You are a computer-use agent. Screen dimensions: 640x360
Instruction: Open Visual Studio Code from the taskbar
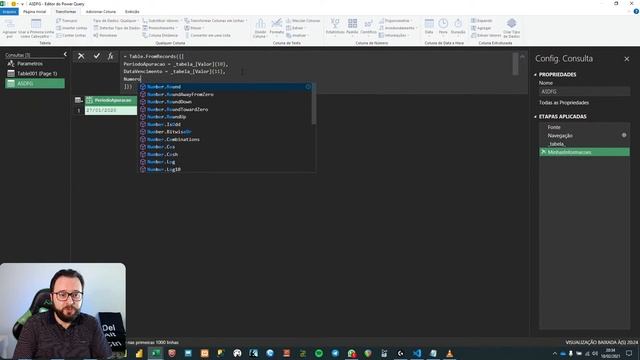tap(417, 353)
